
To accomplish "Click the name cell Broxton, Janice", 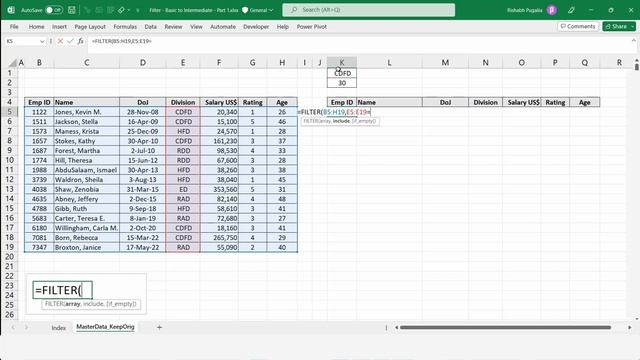I will tap(86, 247).
